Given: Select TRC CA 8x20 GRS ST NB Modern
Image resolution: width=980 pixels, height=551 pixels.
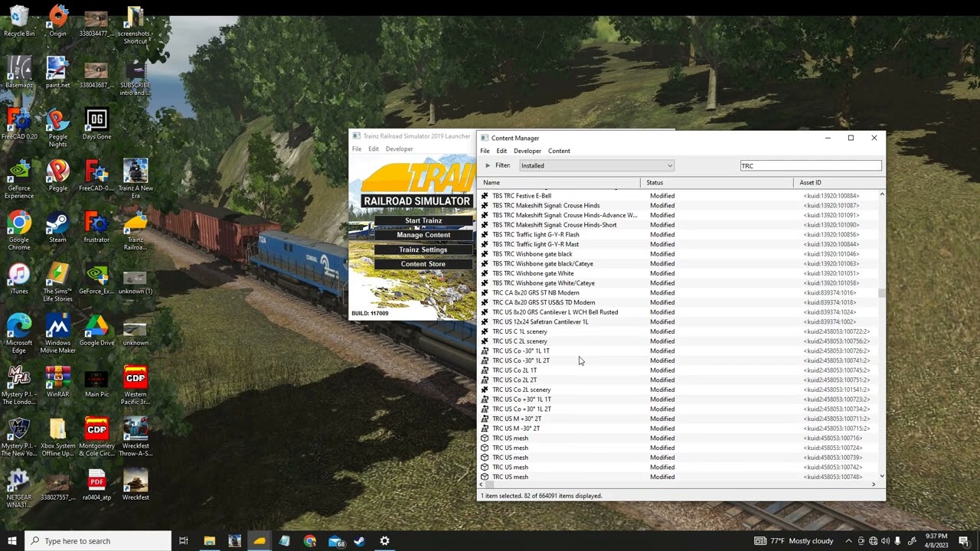Looking at the screenshot, I should [x=678, y=293].
